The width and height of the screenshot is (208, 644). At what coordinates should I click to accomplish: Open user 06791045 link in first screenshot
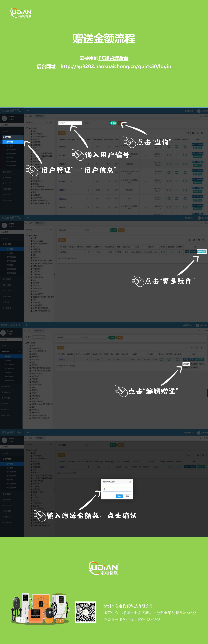point(63,190)
